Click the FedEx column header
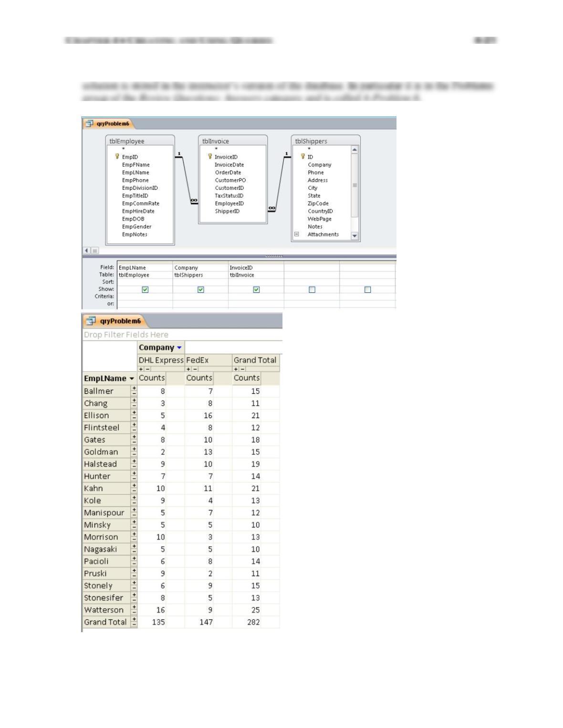Viewport: 563px width, 728px height. 209,360
